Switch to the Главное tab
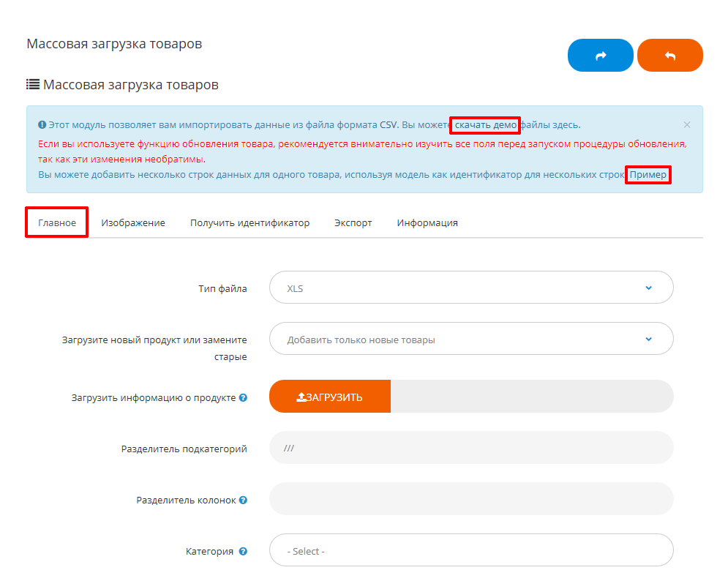The image size is (728, 581). [57, 222]
